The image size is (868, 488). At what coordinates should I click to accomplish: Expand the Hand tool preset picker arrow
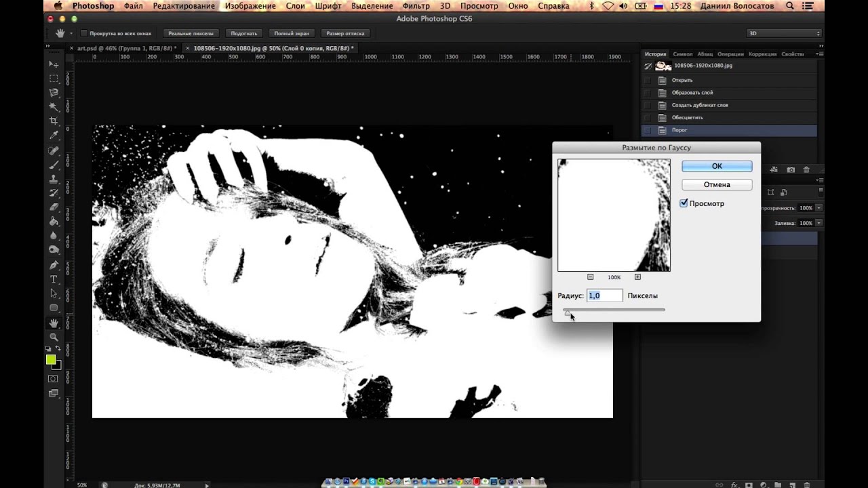[x=71, y=33]
